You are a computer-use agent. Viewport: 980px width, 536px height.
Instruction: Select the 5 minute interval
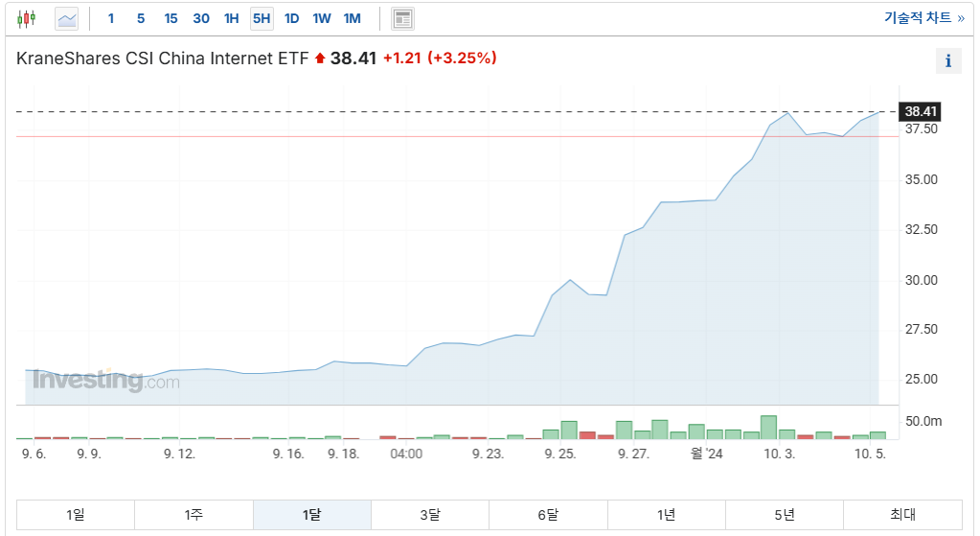click(x=141, y=19)
